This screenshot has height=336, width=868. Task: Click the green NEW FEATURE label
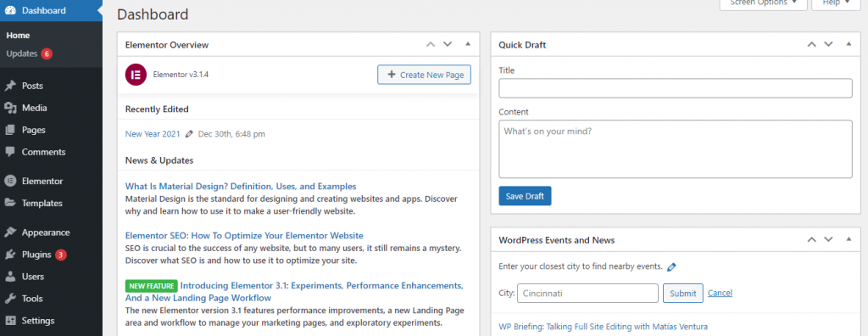(151, 286)
